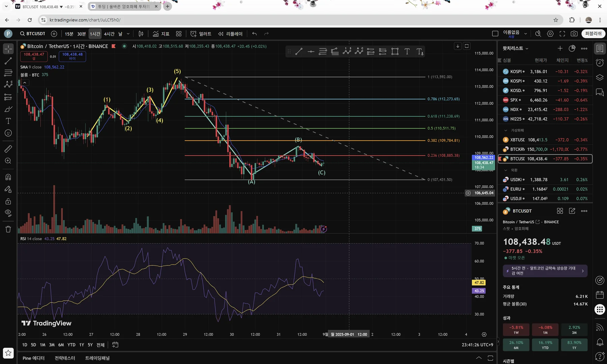Select the 4시간 timeframe button
607x364 pixels.
[109, 34]
